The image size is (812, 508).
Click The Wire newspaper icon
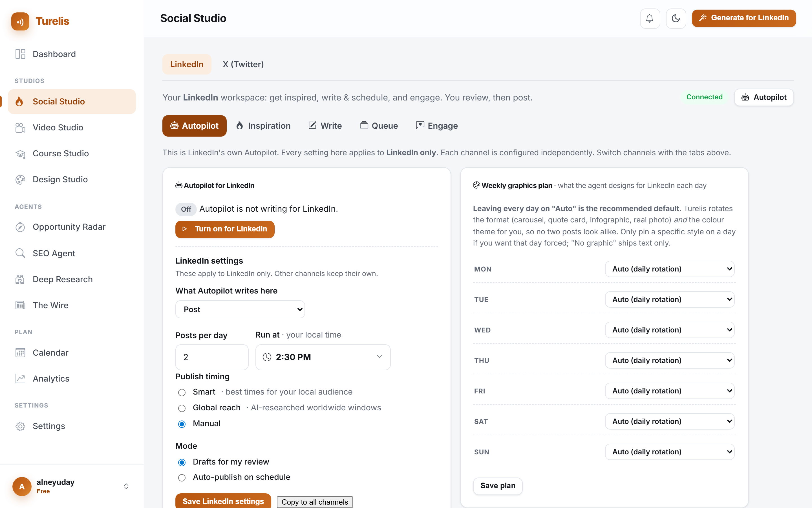(x=20, y=305)
